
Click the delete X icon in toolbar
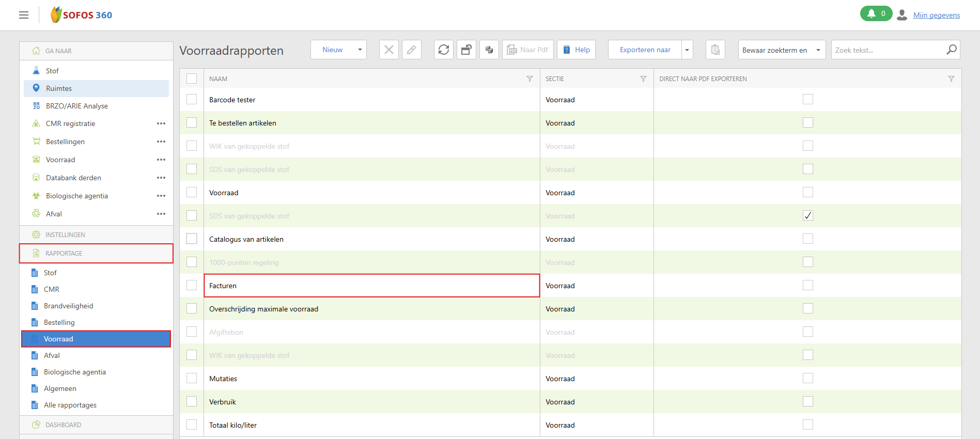point(388,50)
